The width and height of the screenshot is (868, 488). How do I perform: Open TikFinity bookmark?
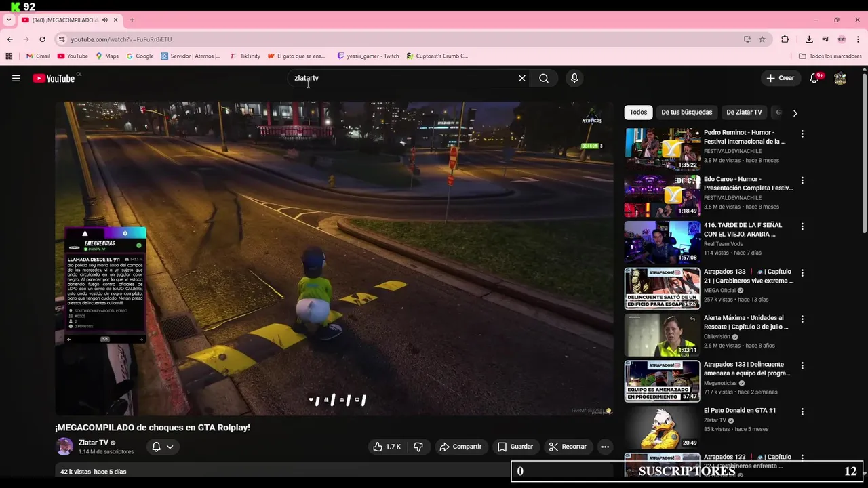tap(245, 56)
